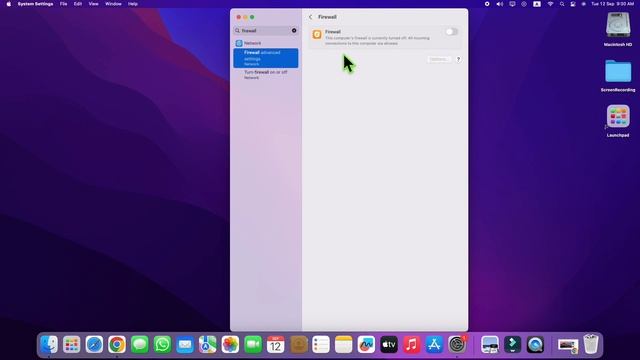Open Filmora from the Dock

pyautogui.click(x=513, y=345)
